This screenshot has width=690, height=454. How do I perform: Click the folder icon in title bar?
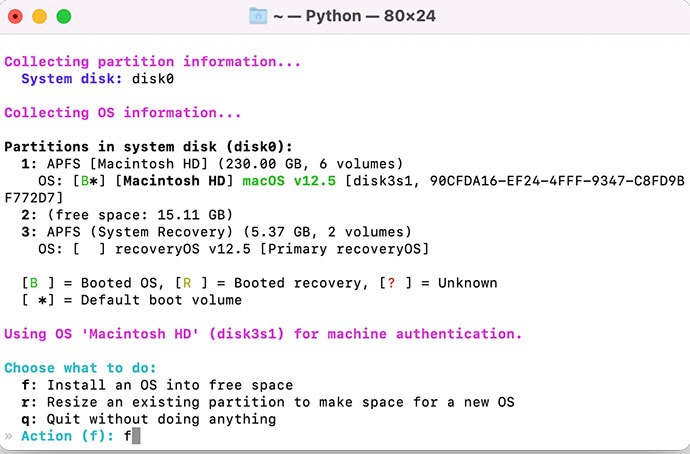[x=258, y=16]
